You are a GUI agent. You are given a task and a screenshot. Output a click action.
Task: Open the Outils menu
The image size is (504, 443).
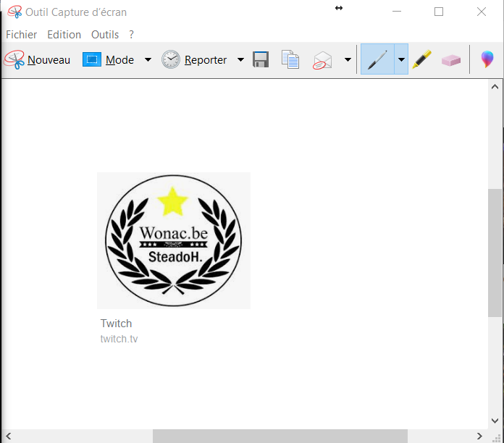coord(105,34)
